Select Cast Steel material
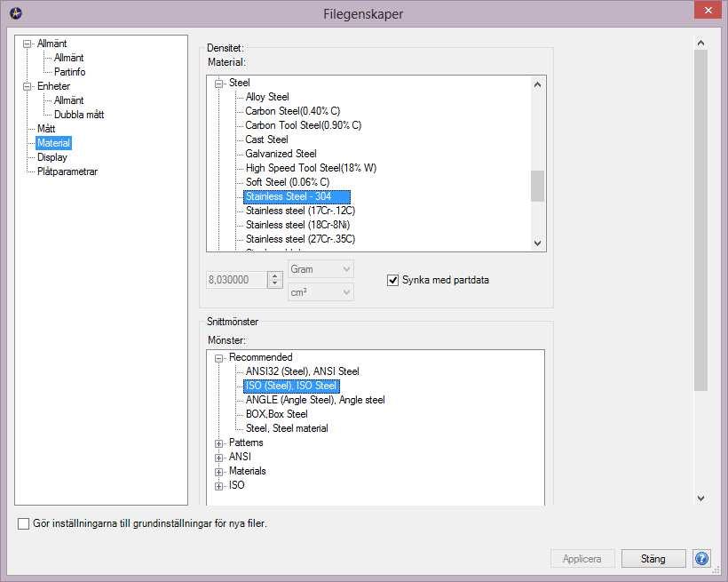This screenshot has height=582, width=728. [266, 140]
